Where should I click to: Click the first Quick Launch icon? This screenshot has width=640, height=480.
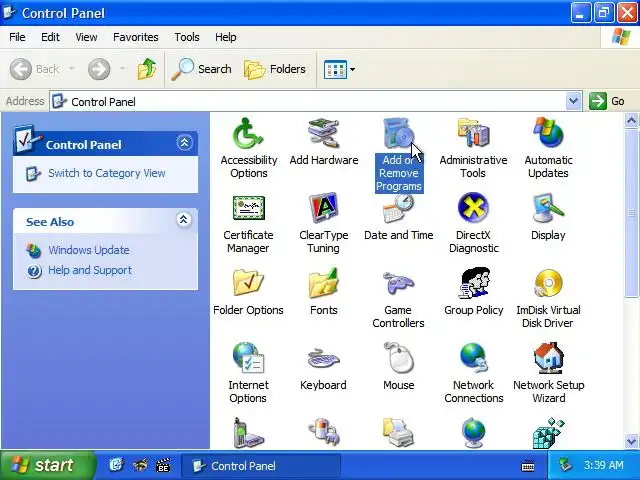coord(116,465)
